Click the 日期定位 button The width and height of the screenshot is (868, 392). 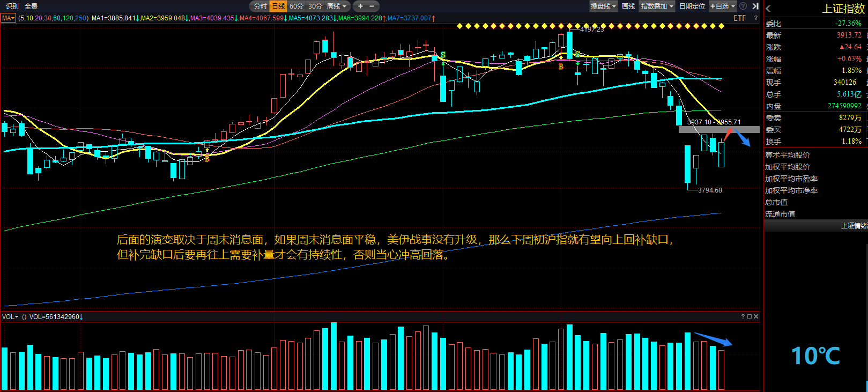[x=692, y=6]
